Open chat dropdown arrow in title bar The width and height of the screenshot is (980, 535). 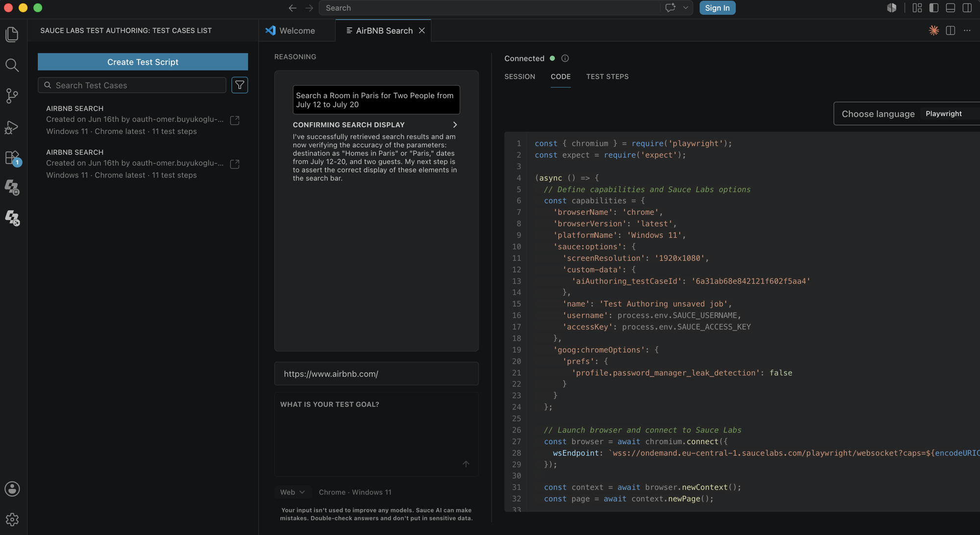tap(686, 8)
